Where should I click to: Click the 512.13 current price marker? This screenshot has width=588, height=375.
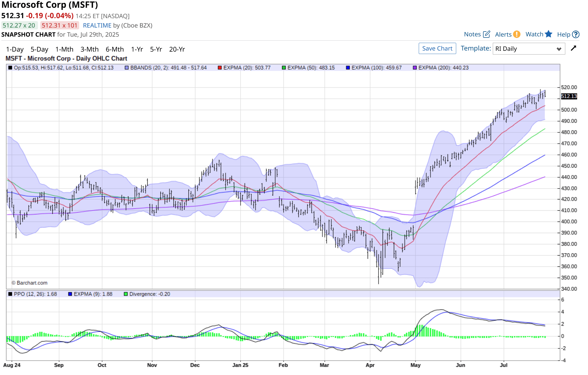pyautogui.click(x=569, y=96)
